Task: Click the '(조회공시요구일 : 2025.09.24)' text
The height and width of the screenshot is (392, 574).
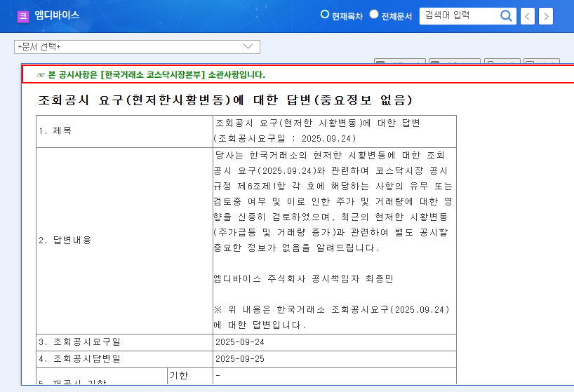Action: point(285,139)
